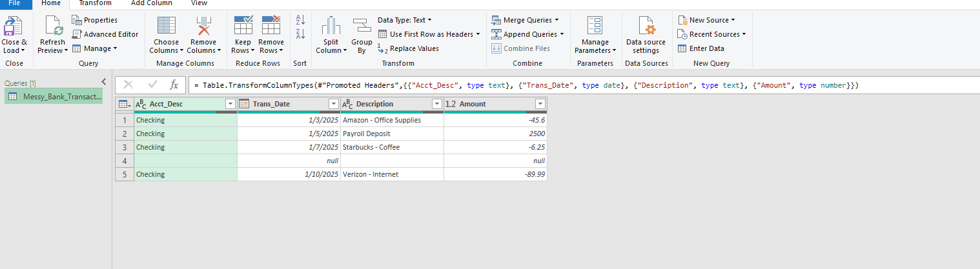
Task: Click the '2500' amount cell
Action: coord(495,134)
